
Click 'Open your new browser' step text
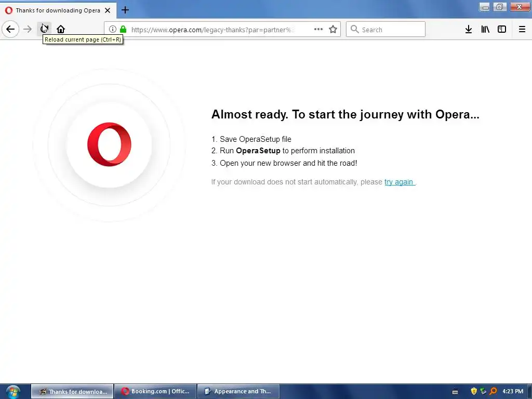tap(284, 163)
